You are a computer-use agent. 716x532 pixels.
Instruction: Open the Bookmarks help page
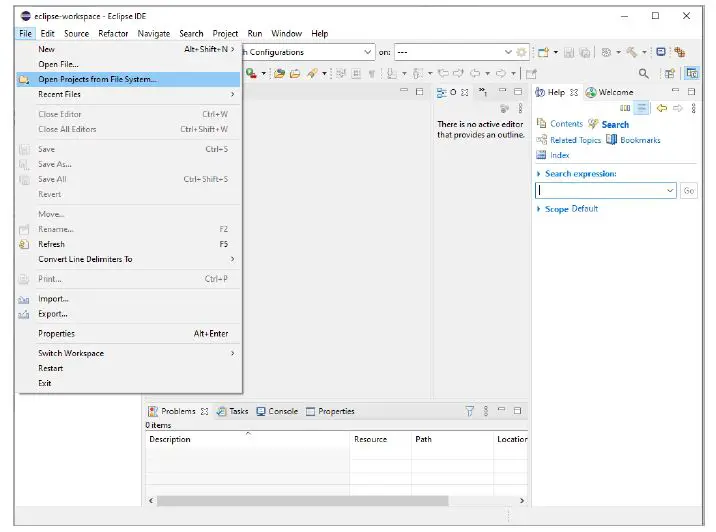(640, 140)
